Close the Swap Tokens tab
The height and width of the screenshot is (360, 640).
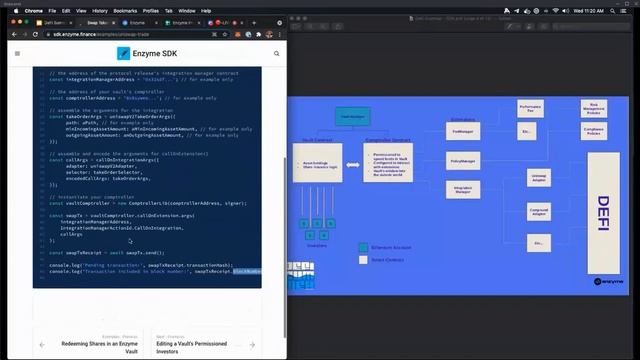(113, 23)
